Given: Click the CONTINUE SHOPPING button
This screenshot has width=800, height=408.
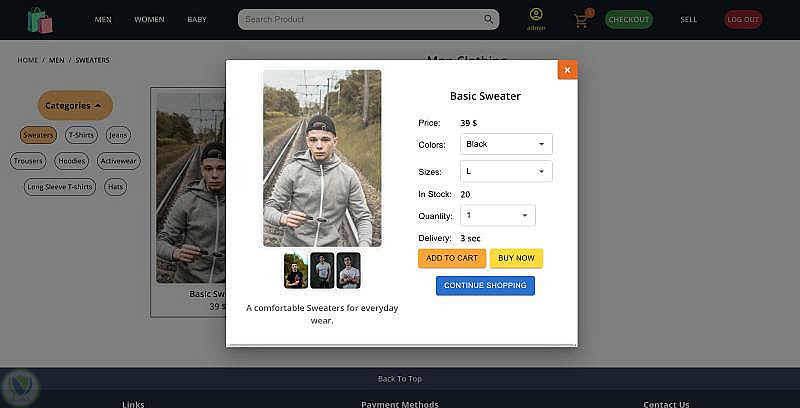Looking at the screenshot, I should 485,286.
